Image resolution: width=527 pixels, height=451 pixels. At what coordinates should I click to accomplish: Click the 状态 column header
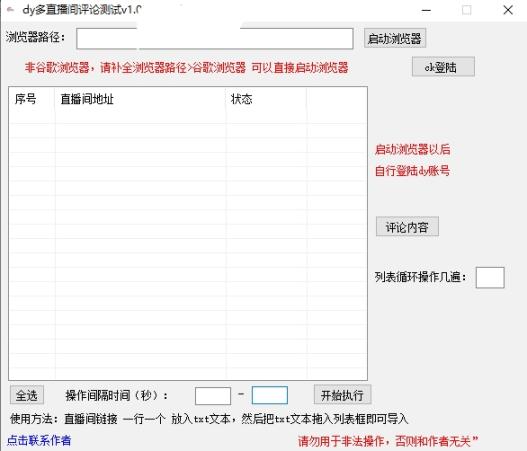pos(267,99)
